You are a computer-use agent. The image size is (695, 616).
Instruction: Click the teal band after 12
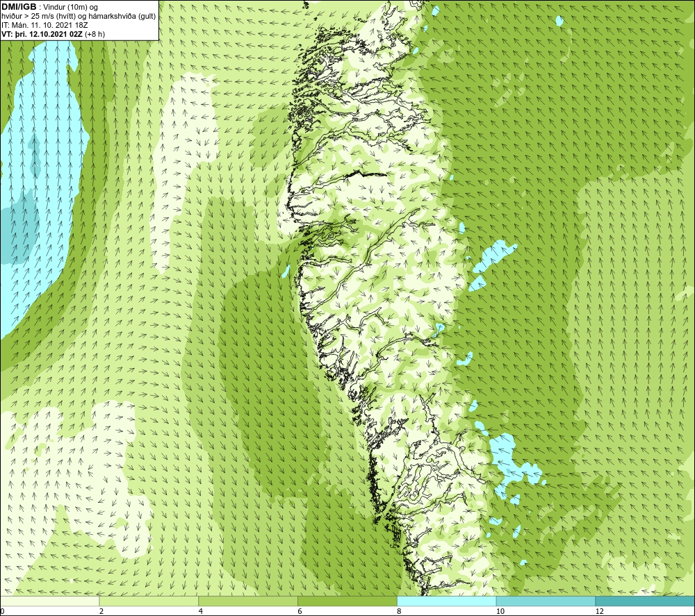coord(646,601)
